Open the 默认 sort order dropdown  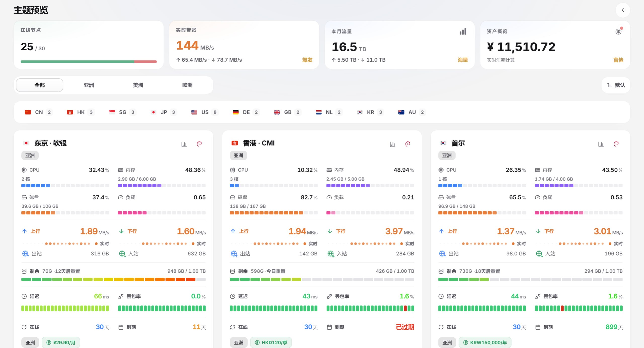click(x=616, y=85)
